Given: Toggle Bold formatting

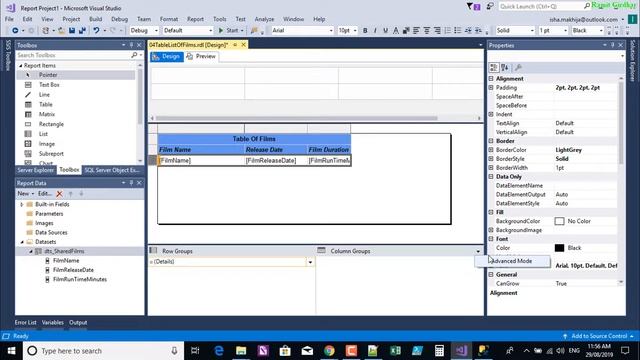Looking at the screenshot, I should 365,31.
